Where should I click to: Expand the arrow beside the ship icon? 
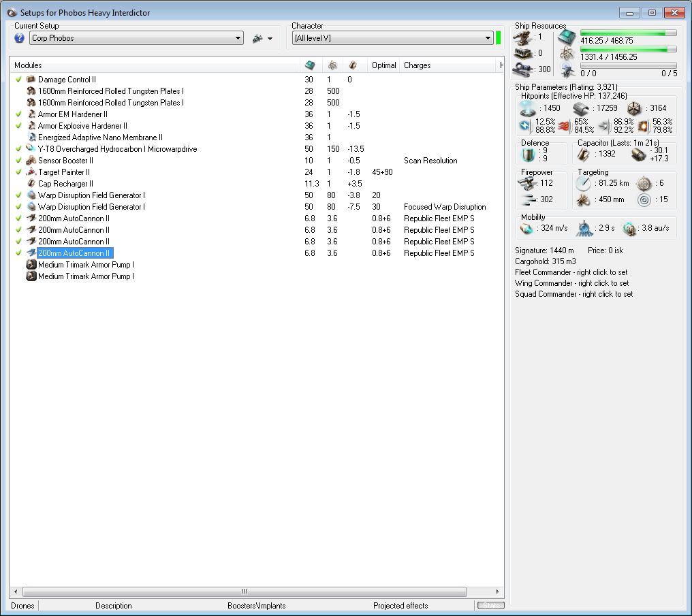[x=270, y=39]
